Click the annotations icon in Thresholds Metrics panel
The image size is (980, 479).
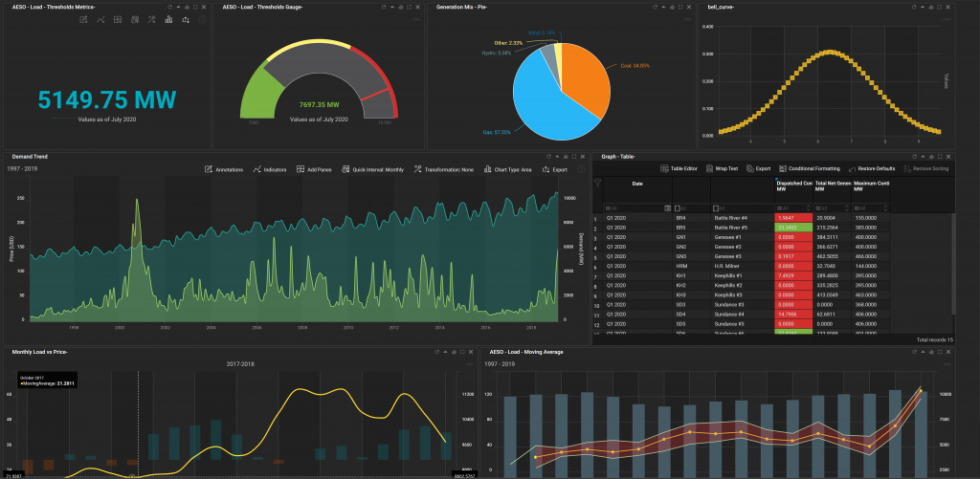pyautogui.click(x=83, y=20)
